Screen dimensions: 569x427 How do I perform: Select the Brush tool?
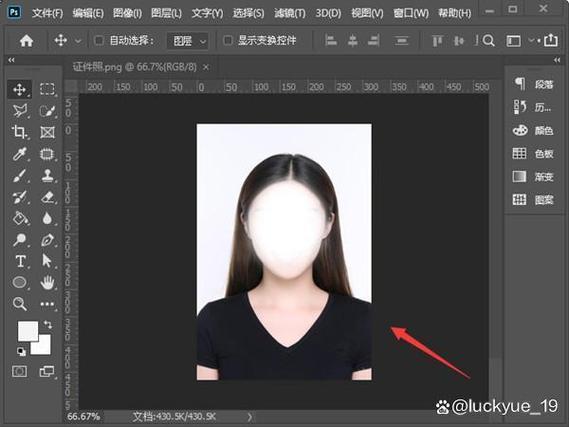click(20, 176)
